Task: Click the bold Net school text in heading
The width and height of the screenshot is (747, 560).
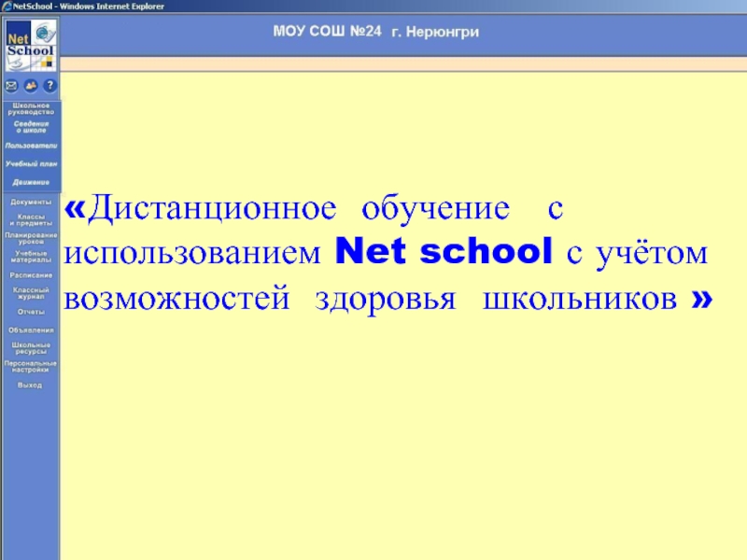Action: 444,250
